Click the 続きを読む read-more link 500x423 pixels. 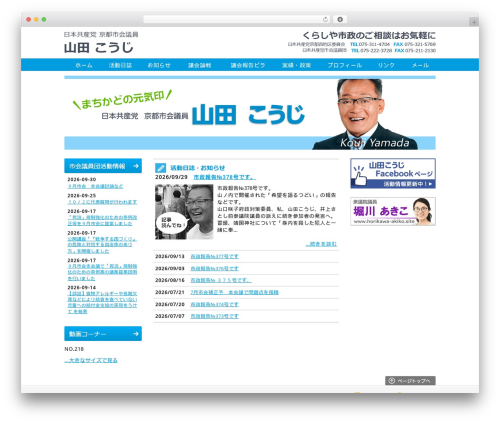(x=321, y=244)
